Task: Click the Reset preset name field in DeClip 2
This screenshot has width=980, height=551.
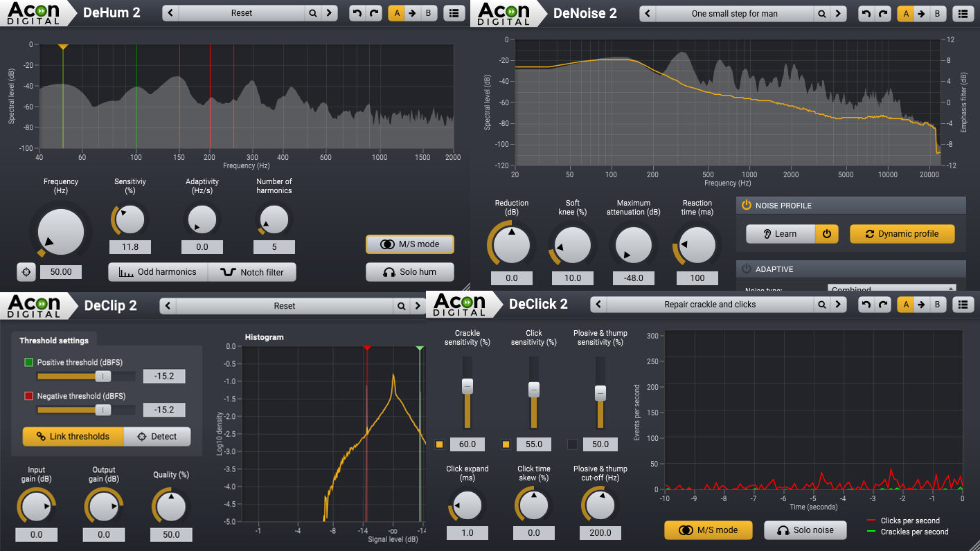Action: [x=284, y=305]
